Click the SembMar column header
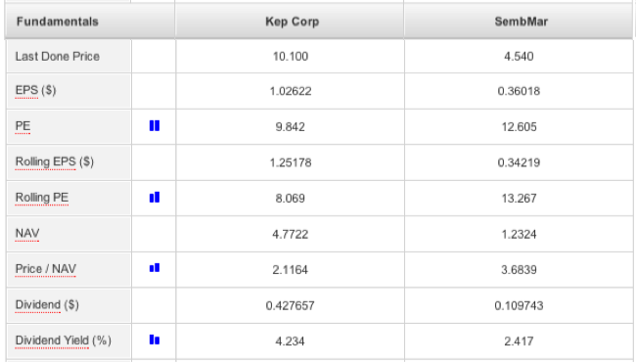 coord(522,22)
